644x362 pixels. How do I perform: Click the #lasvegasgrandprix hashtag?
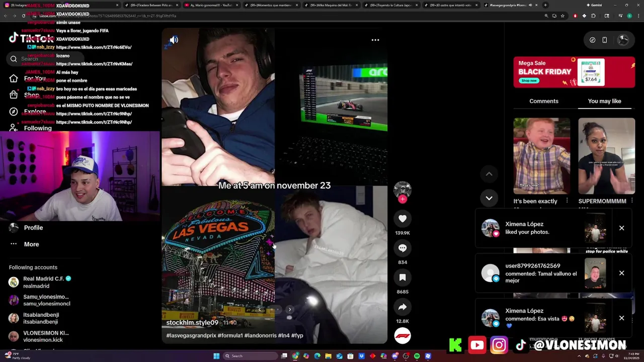191,335
